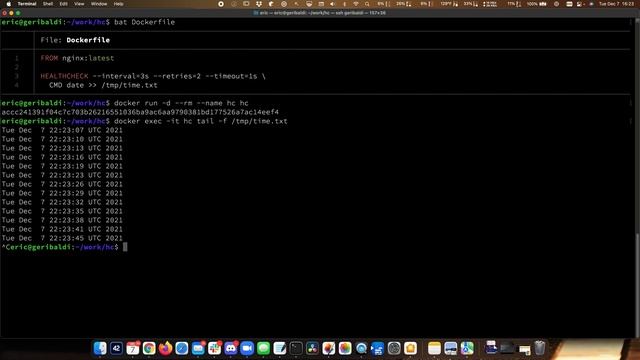Open the 42 app icon in the Dock
The image size is (640, 360).
tap(116, 348)
